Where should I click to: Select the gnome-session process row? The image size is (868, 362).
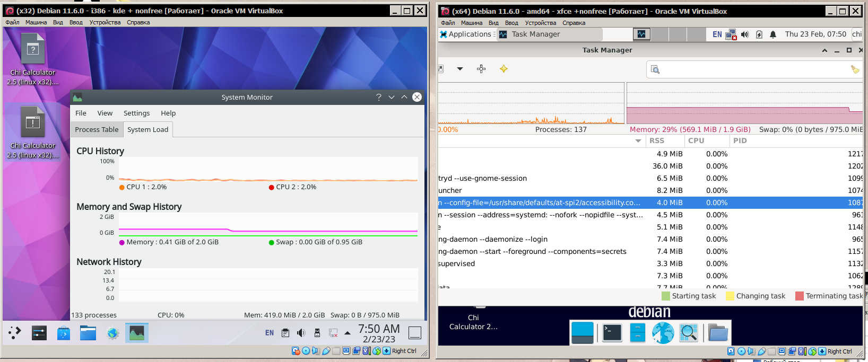650,178
